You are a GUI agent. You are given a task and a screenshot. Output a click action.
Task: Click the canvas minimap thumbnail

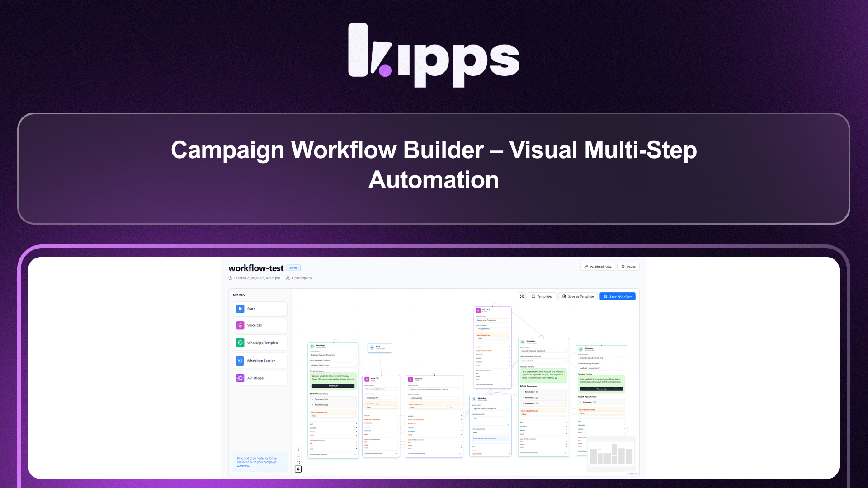pyautogui.click(x=611, y=454)
